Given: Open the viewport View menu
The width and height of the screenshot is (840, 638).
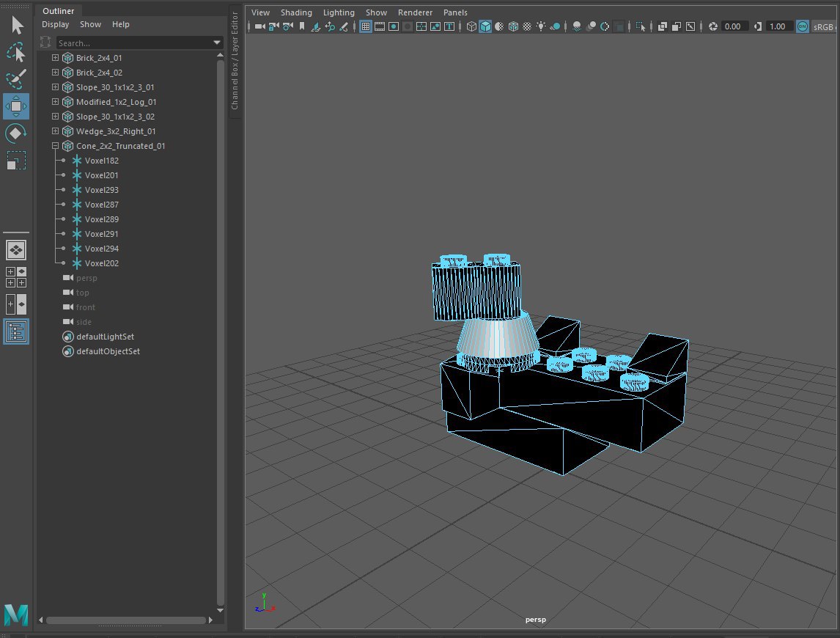Looking at the screenshot, I should [260, 12].
